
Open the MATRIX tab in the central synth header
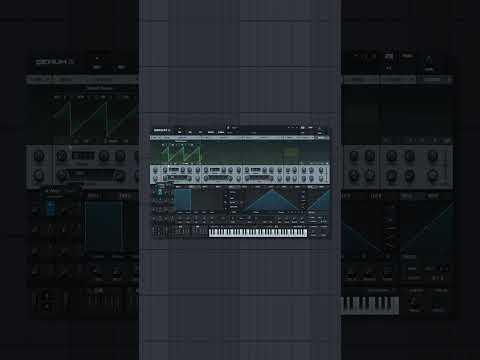[x=211, y=132]
